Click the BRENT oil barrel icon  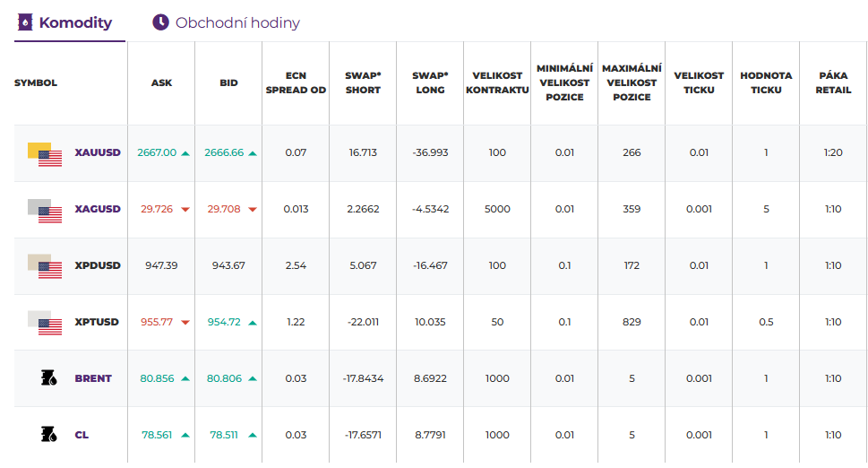pyautogui.click(x=50, y=378)
